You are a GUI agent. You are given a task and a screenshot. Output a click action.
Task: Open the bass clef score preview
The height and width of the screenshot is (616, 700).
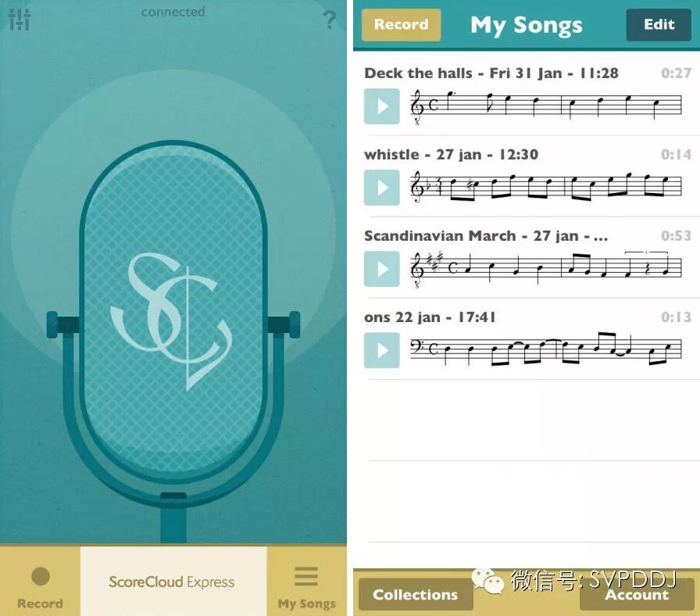click(545, 349)
